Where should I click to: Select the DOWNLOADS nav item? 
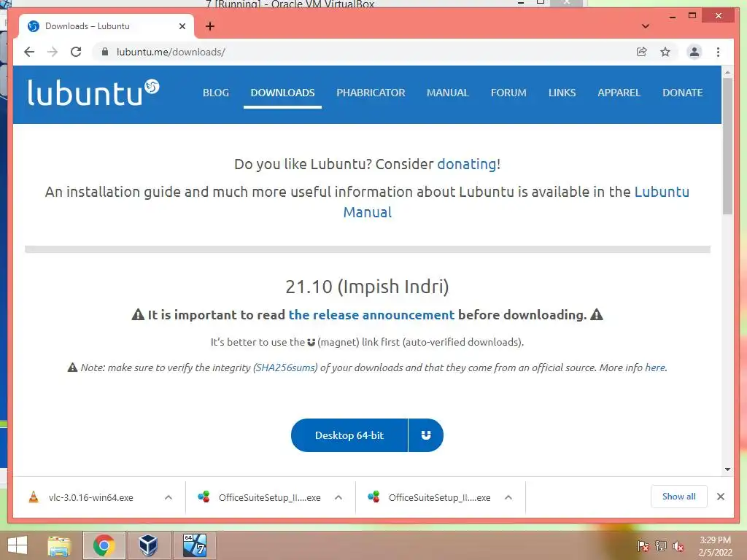point(282,93)
